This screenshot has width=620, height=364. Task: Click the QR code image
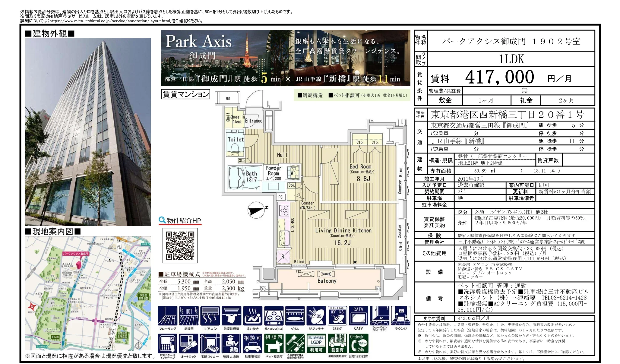pos(180,245)
